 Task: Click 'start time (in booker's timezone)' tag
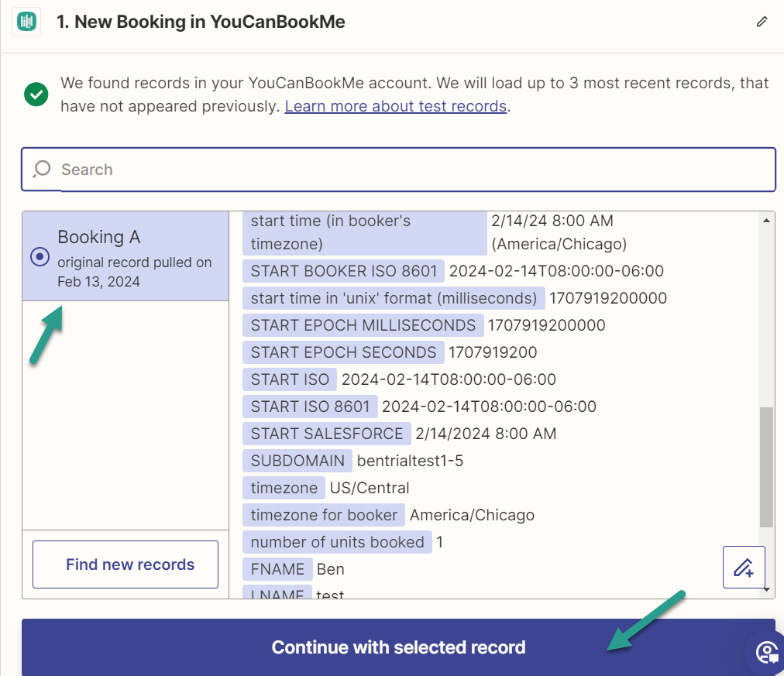coord(365,232)
